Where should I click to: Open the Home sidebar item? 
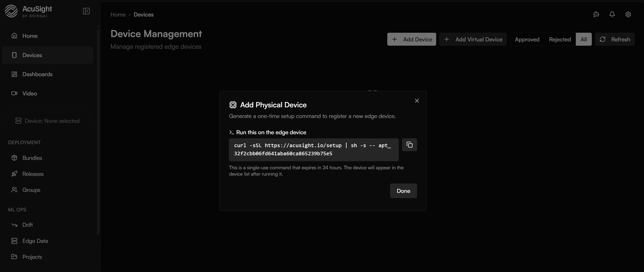point(47,36)
